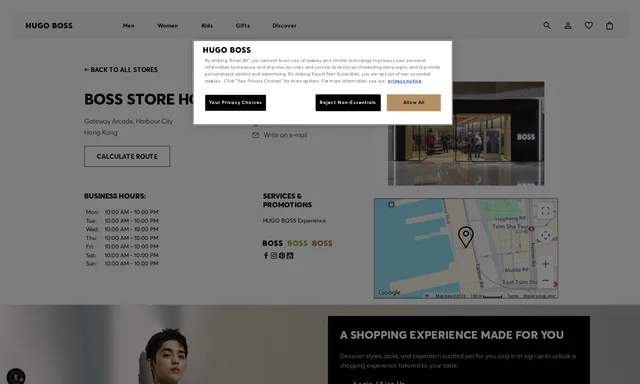Image resolution: width=640 pixels, height=384 pixels.
Task: Open the YouTube social icon
Action: (x=290, y=255)
